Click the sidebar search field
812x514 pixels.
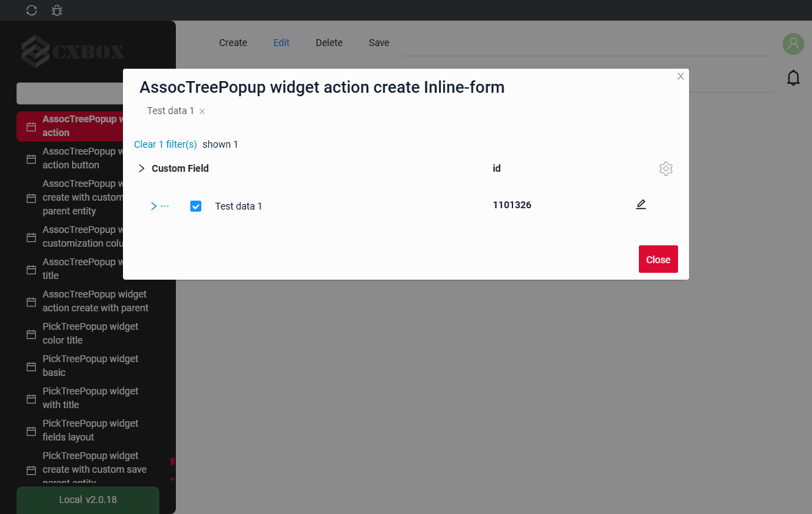tap(70, 93)
